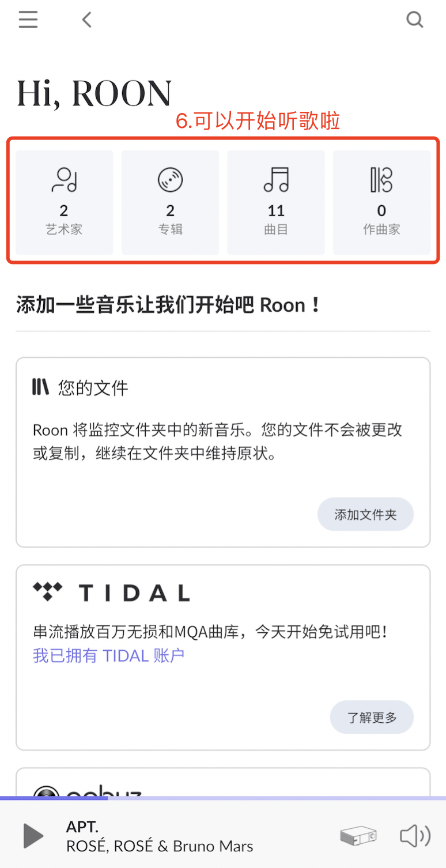The image size is (446, 868).
Task: Select the albums disc icon
Action: point(169,178)
